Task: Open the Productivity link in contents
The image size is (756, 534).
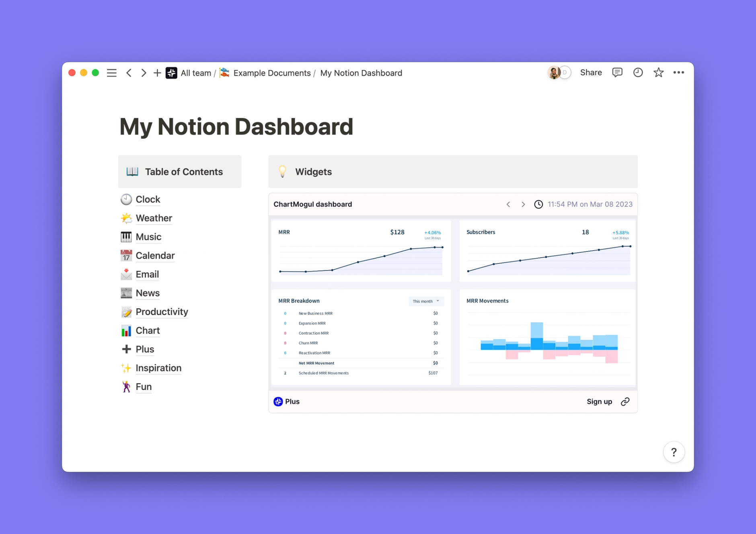Action: pos(162,312)
